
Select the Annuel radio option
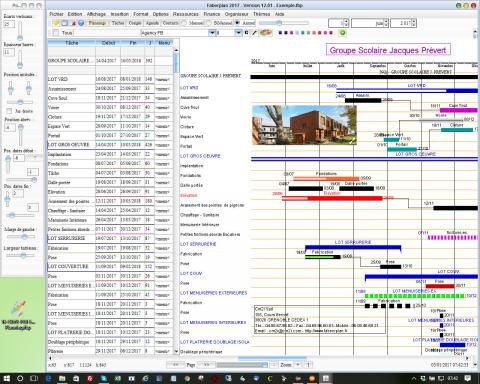tap(237, 23)
